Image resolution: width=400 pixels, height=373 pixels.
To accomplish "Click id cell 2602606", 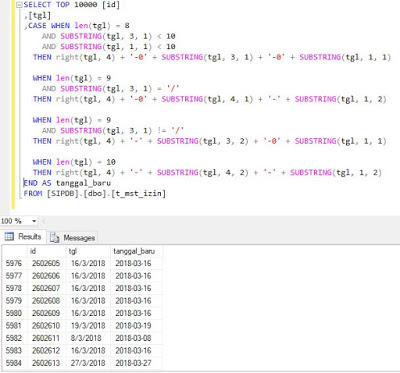I will 47,276.
